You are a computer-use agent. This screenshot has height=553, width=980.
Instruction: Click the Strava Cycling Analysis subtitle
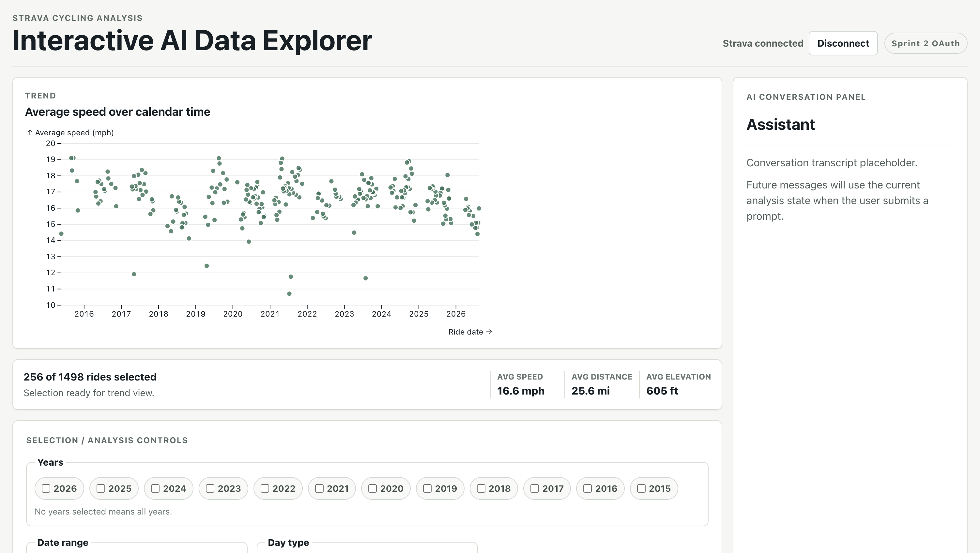pyautogui.click(x=78, y=18)
